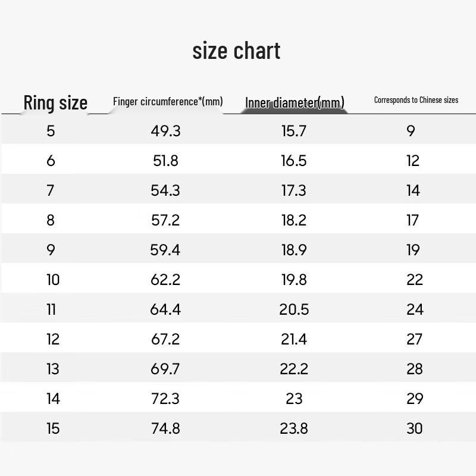Click 'Corresponds to Chinese sizes' header
The height and width of the screenshot is (476, 476).
point(416,100)
